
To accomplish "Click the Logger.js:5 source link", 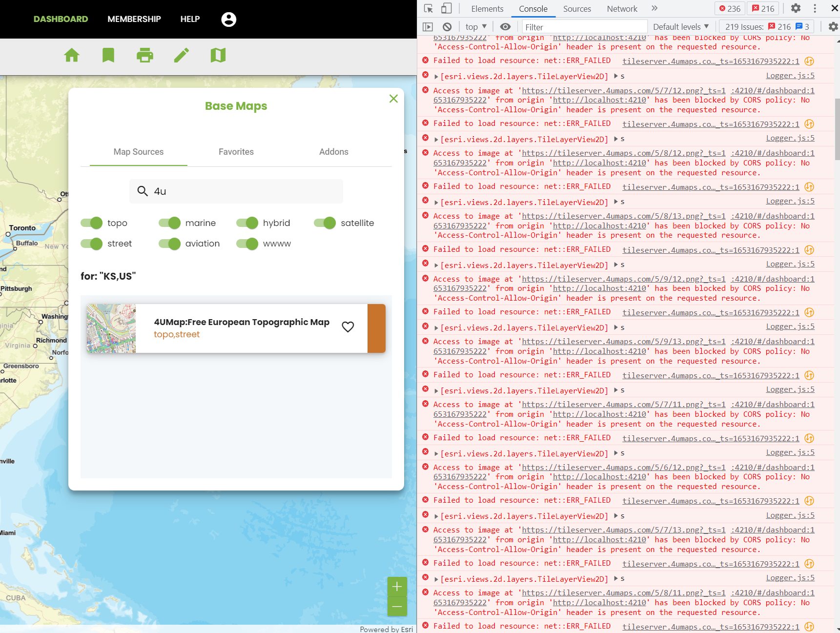I will click(x=790, y=76).
